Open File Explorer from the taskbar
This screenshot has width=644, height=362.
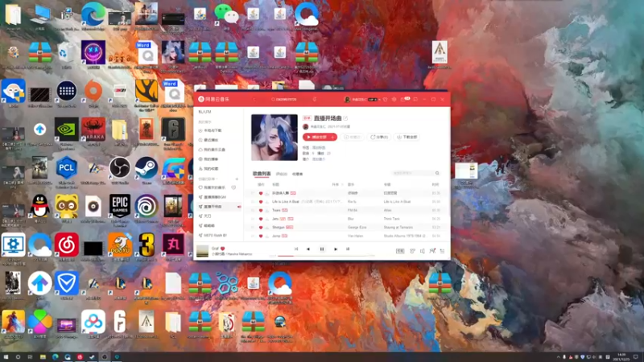click(x=43, y=357)
